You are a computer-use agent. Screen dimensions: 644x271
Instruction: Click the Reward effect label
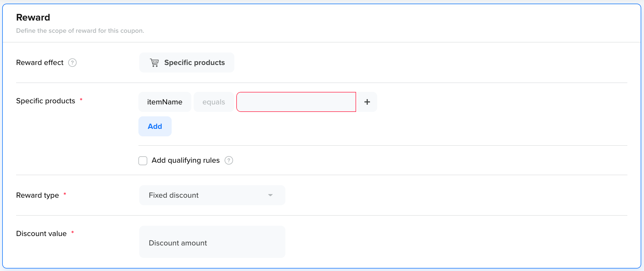(x=40, y=63)
